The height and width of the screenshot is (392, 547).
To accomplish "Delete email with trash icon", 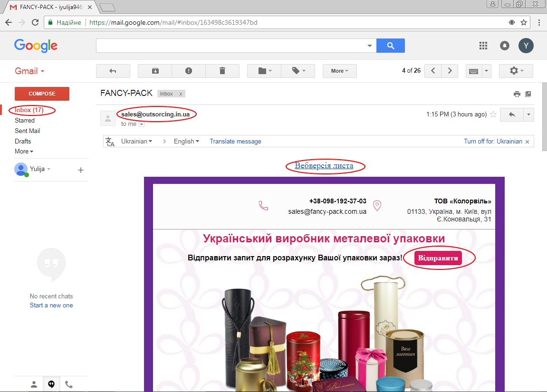I will (x=222, y=71).
